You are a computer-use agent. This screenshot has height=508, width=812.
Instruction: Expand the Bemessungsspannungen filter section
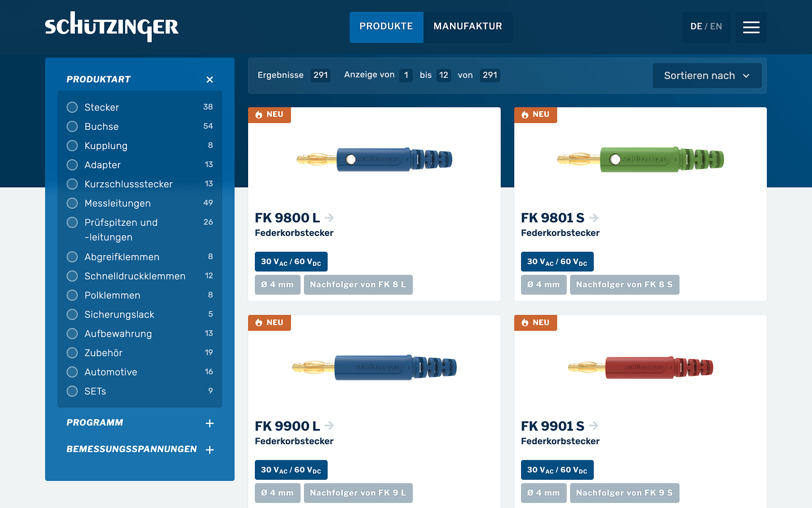pyautogui.click(x=210, y=450)
